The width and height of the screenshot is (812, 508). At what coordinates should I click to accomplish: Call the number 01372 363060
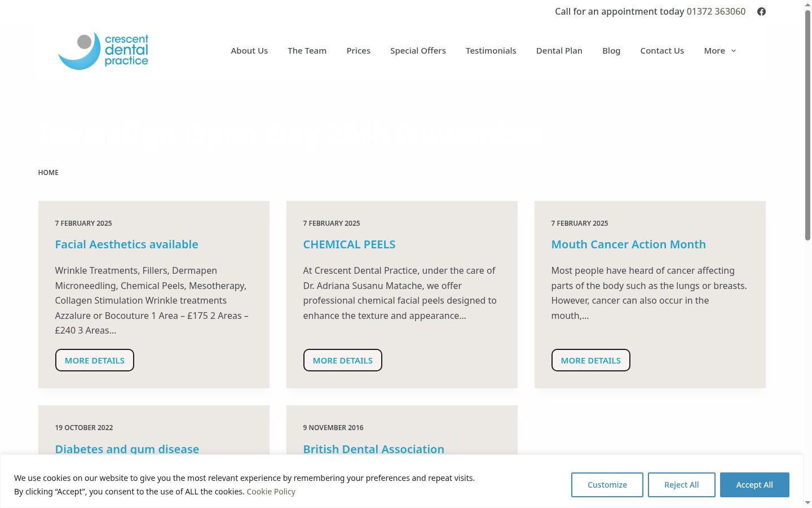[x=716, y=11]
